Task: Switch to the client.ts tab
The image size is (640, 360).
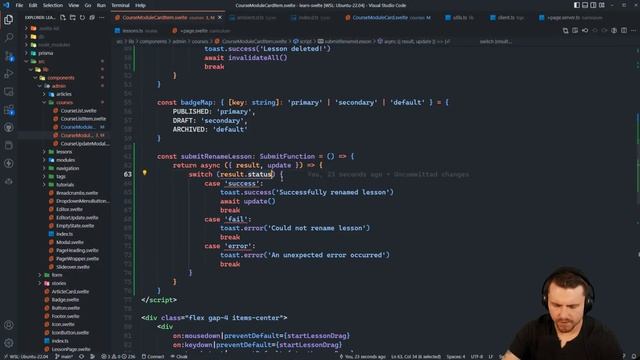Action: (x=507, y=18)
